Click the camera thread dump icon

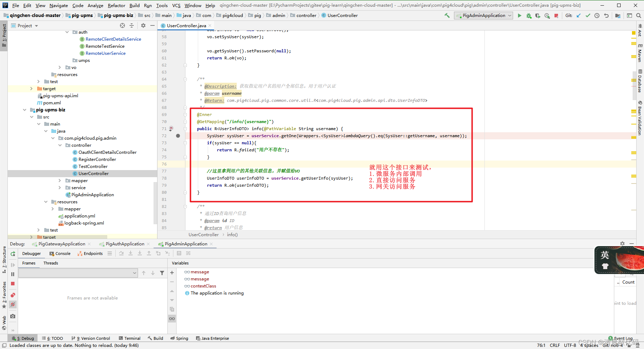(x=13, y=316)
